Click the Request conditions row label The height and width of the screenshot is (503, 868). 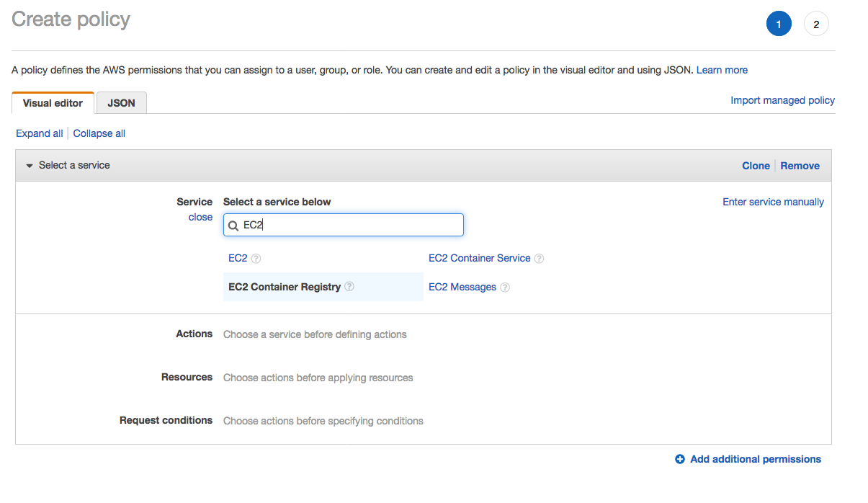point(166,420)
